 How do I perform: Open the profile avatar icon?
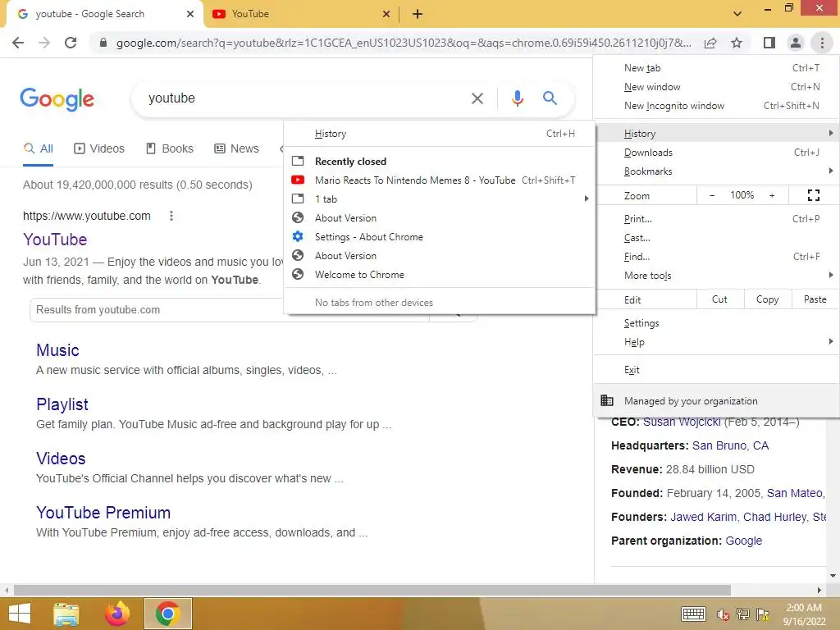pyautogui.click(x=796, y=43)
